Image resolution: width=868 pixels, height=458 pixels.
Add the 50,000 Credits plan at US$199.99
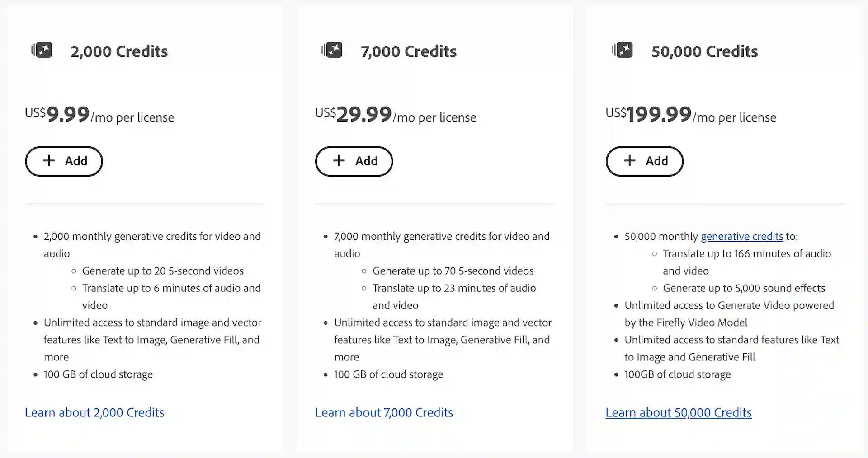coord(644,161)
